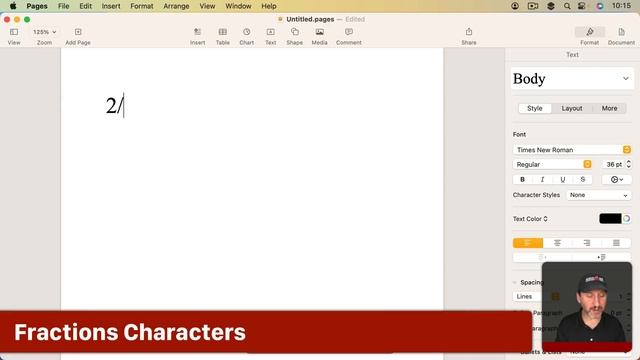Open the Regular typeface dropdown
Viewport: 640px width, 360px height.
552,164
